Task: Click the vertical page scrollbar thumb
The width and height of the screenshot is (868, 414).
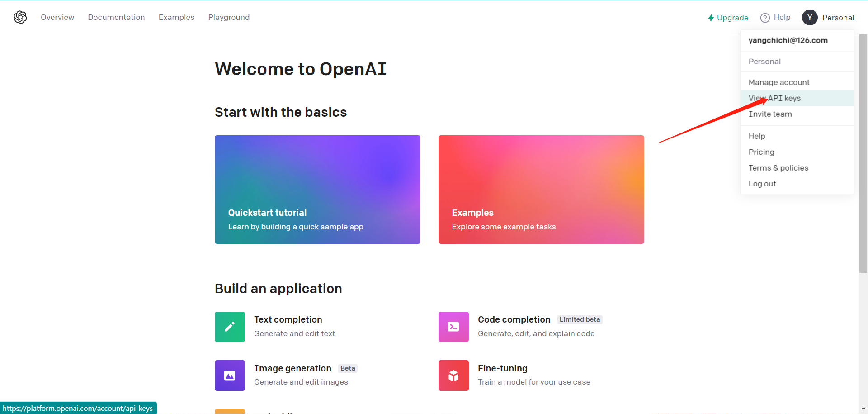Action: (x=863, y=154)
